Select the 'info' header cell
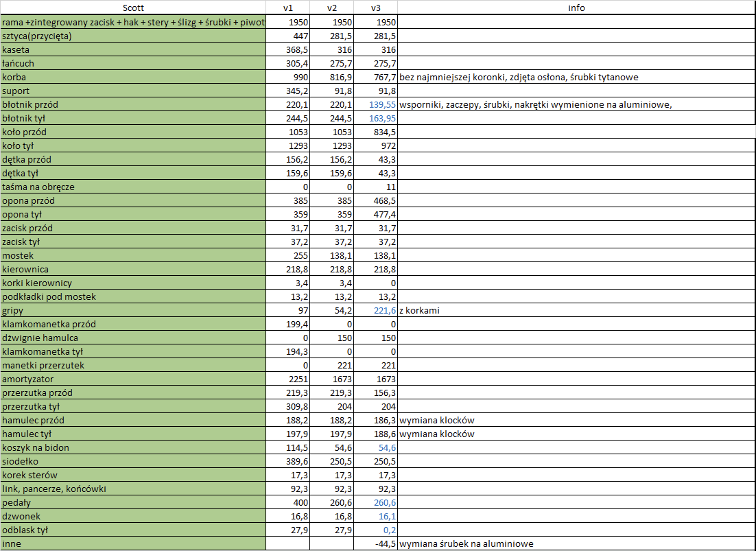The width and height of the screenshot is (756, 551). [x=576, y=8]
